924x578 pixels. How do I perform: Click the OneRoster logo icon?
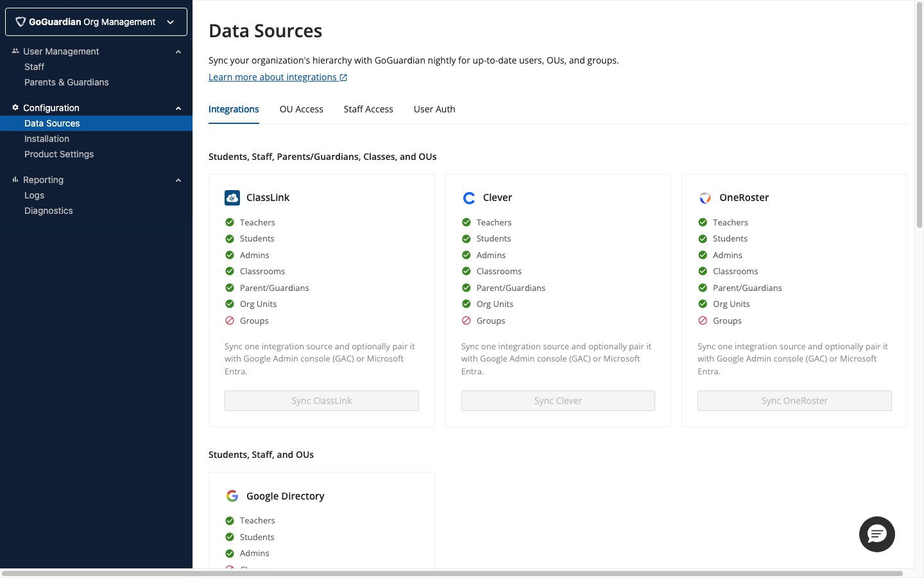pyautogui.click(x=705, y=198)
